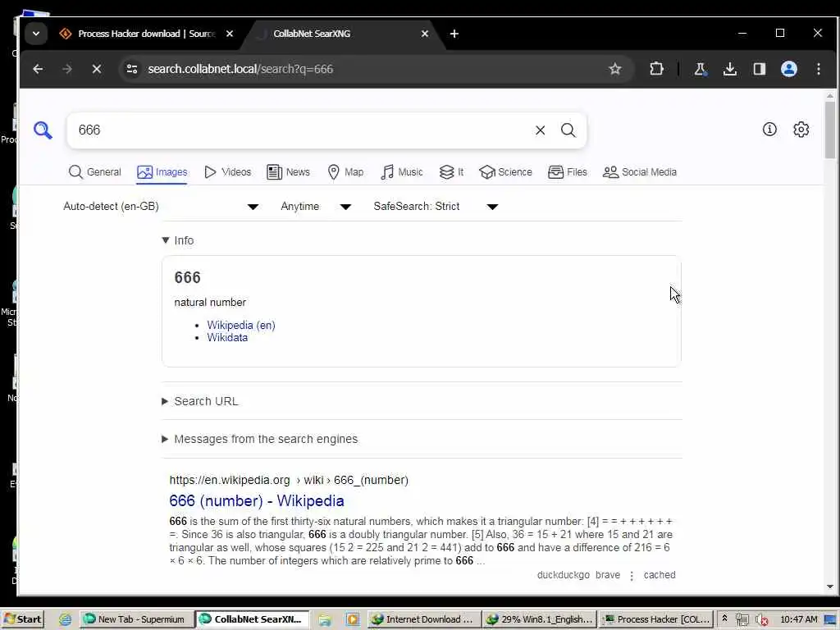Open the en.wikipedia.org result URL
The height and width of the screenshot is (630, 840).
pyautogui.click(x=289, y=480)
